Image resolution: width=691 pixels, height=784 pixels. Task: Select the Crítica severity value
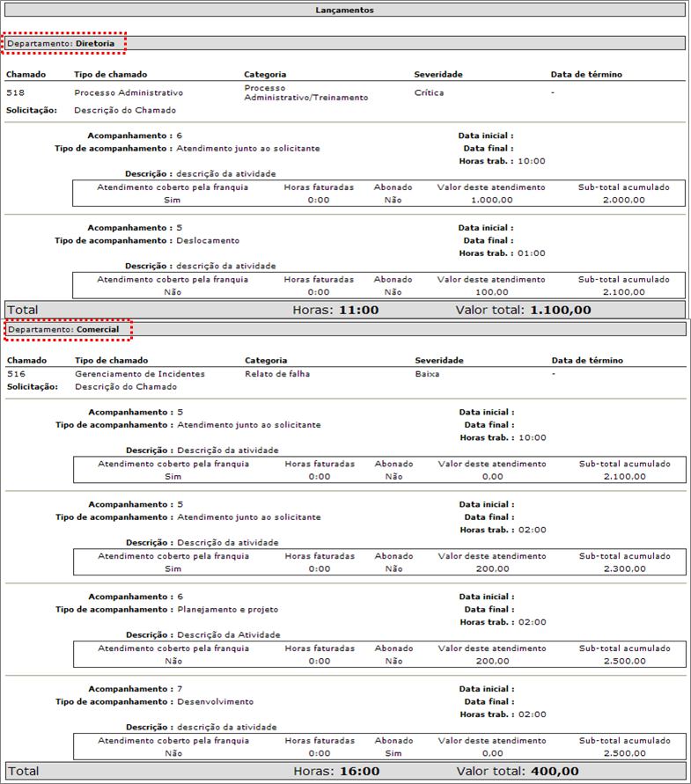point(429,92)
